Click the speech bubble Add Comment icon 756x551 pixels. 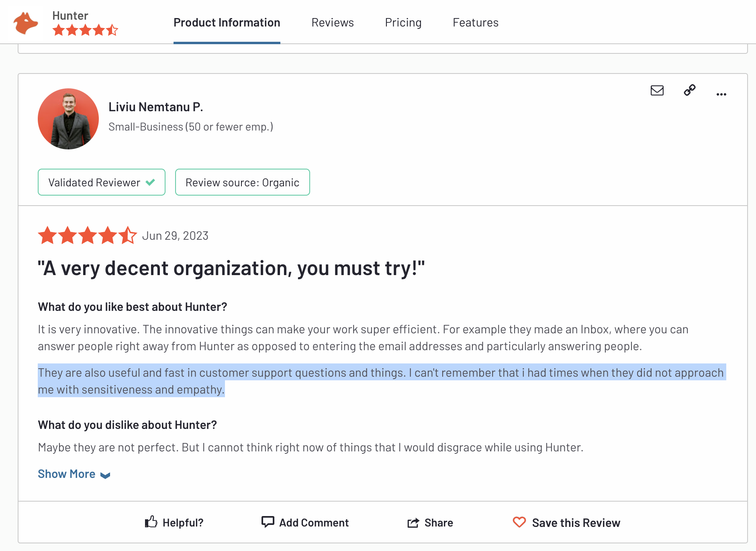coord(268,522)
